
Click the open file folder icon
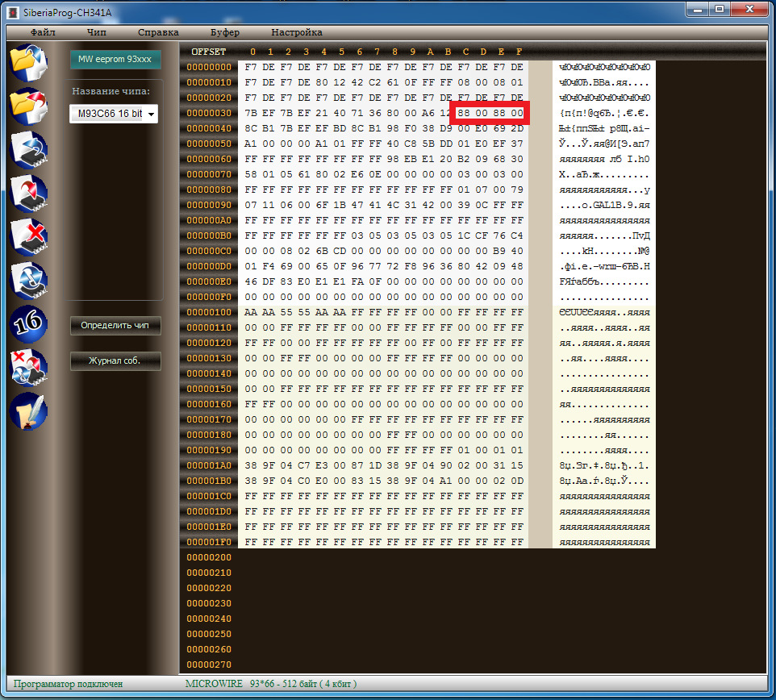(28, 64)
